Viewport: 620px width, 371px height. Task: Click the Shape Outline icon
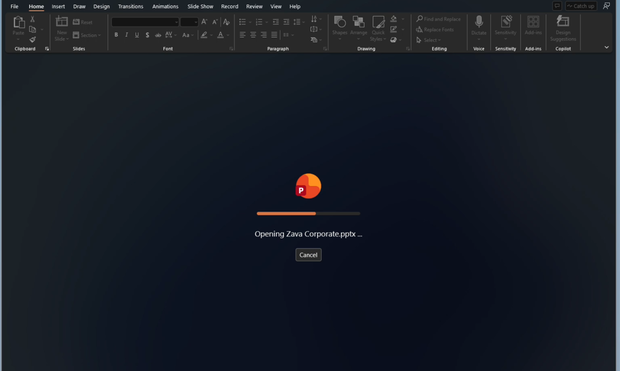[393, 29]
